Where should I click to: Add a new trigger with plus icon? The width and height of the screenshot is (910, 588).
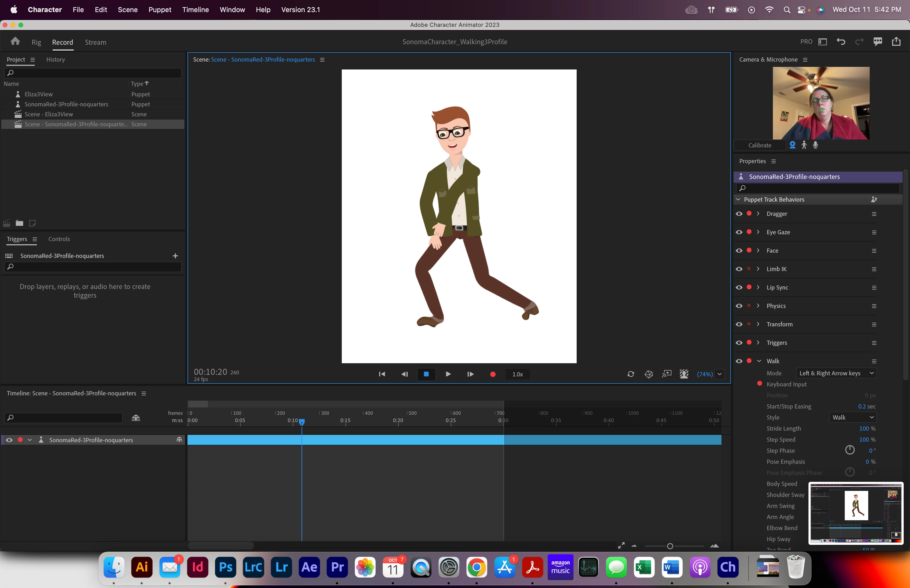click(175, 256)
